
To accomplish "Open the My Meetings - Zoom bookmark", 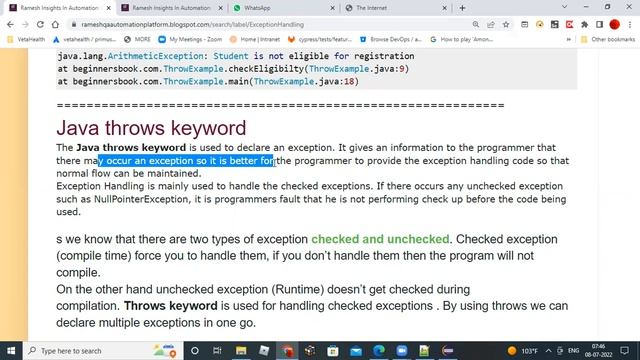I will click(190, 40).
